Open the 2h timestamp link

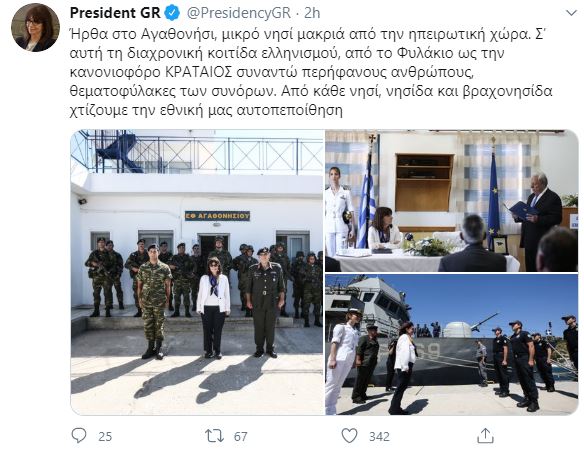(x=312, y=13)
